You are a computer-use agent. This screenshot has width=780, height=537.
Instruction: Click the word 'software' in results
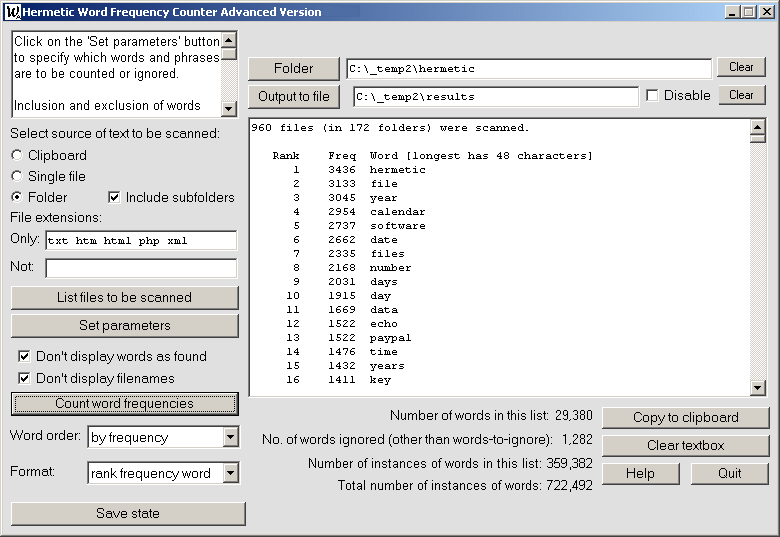point(397,225)
